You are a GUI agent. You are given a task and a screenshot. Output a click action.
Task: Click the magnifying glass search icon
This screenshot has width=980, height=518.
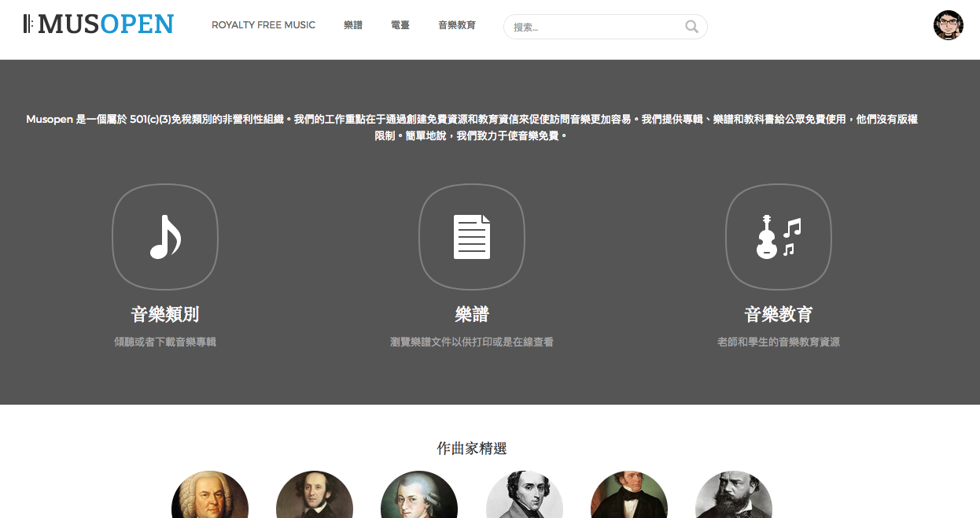(x=691, y=27)
